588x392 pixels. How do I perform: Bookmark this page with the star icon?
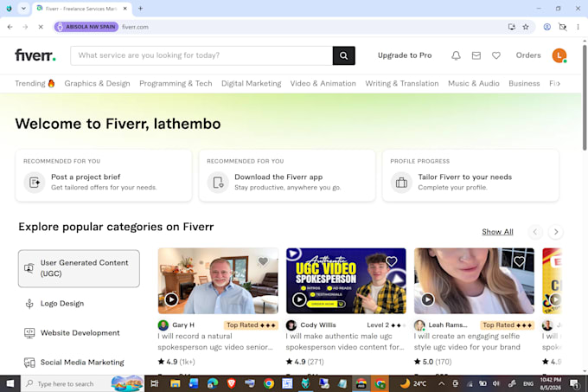[x=526, y=27]
